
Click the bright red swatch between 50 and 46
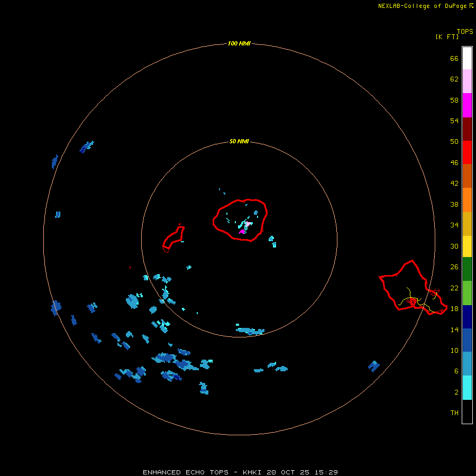pos(467,152)
